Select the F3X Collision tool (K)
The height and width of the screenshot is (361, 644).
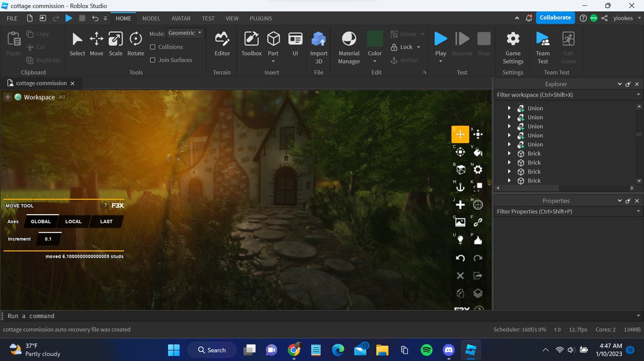[478, 187]
